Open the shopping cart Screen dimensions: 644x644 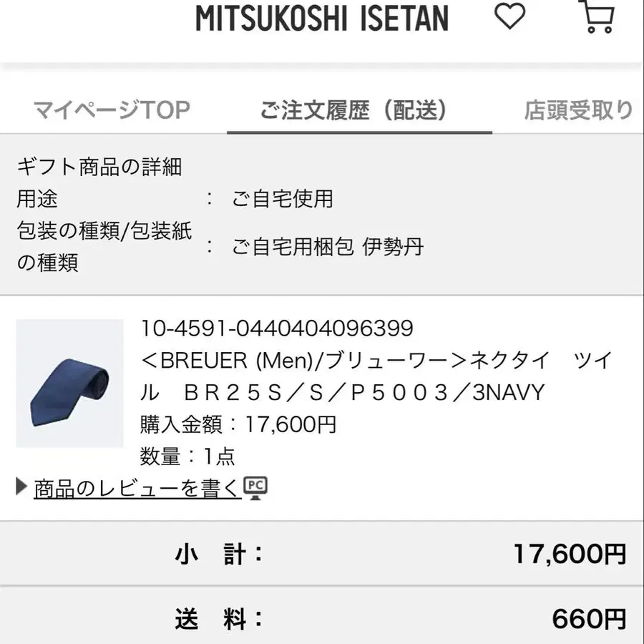click(x=599, y=16)
